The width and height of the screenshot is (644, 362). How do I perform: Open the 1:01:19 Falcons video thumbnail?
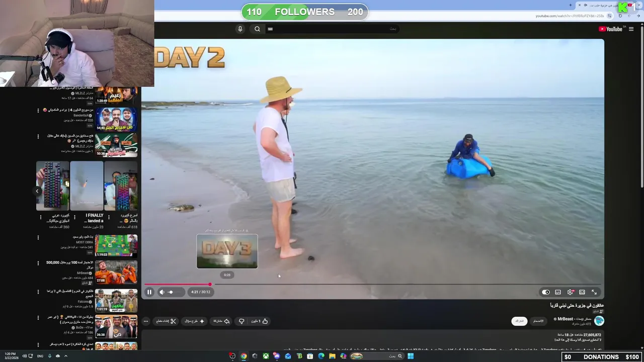pyautogui.click(x=116, y=300)
